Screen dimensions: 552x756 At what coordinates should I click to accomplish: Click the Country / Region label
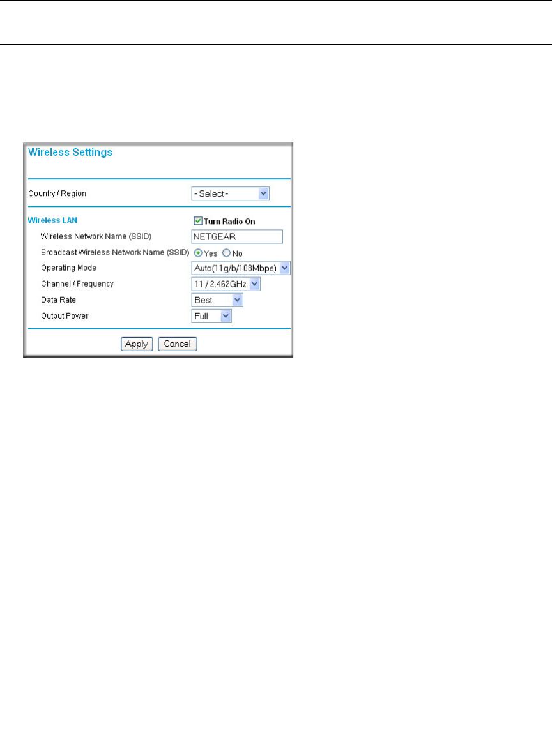tap(57, 193)
